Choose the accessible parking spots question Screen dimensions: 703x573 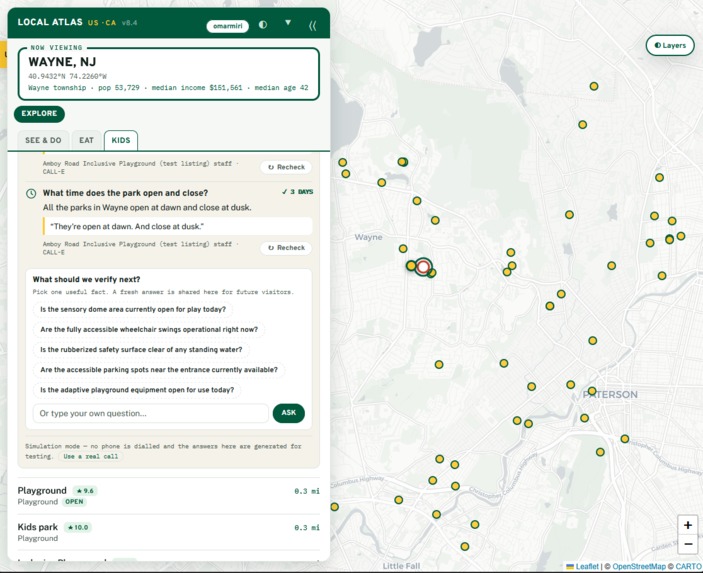(x=159, y=370)
